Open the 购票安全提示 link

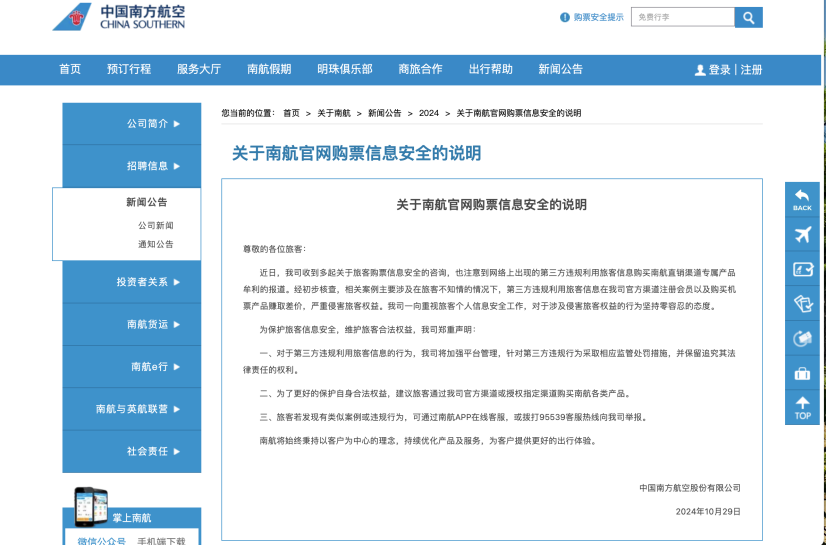coord(598,17)
